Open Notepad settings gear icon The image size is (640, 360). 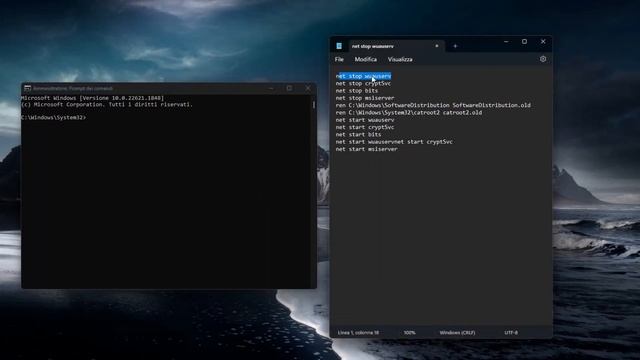coord(543,59)
